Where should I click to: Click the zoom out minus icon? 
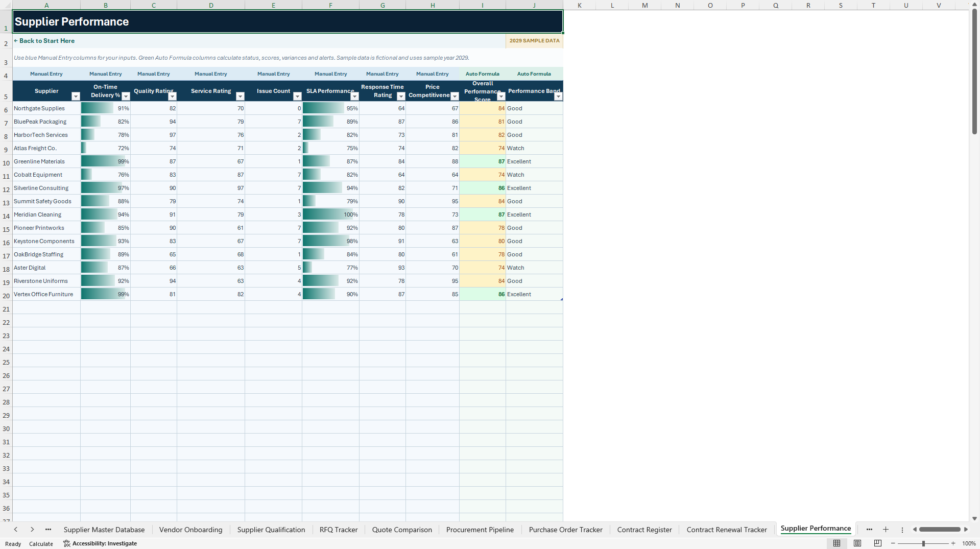coord(893,543)
